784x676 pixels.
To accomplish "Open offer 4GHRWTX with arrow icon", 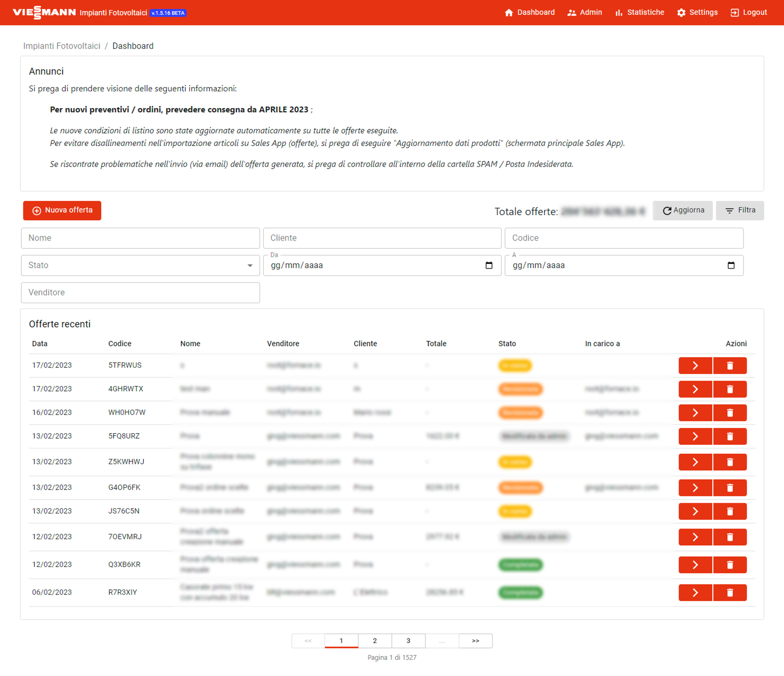I will click(695, 389).
